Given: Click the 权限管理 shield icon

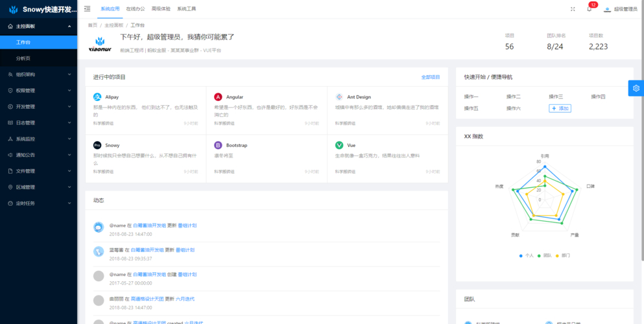Looking at the screenshot, I should [10, 91].
